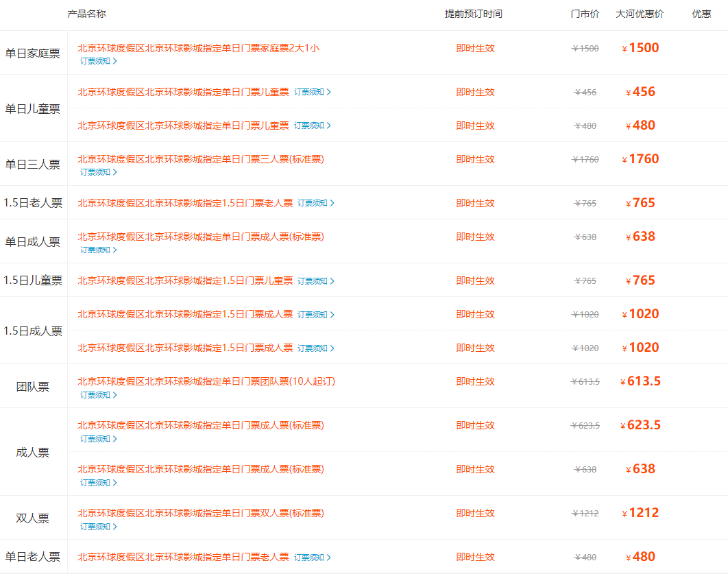Viewport: 728px width, 574px height.
Task: Click 即时生效 in the 团队票 row
Action: (x=476, y=381)
